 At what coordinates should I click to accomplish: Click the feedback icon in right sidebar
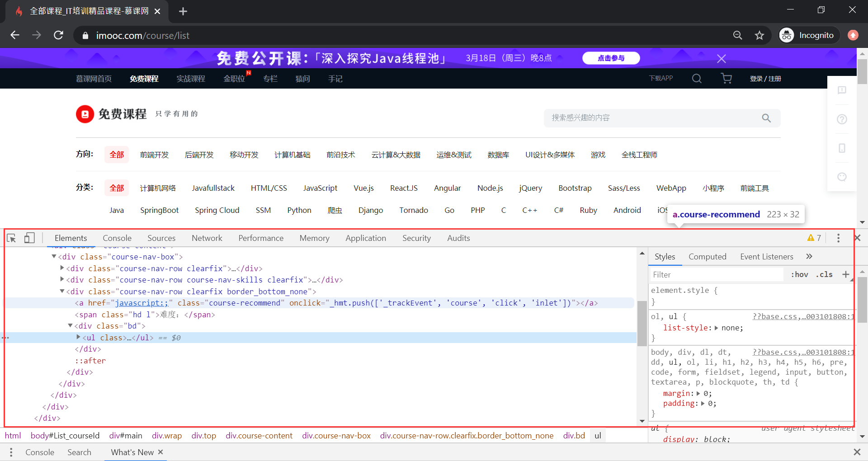[842, 90]
